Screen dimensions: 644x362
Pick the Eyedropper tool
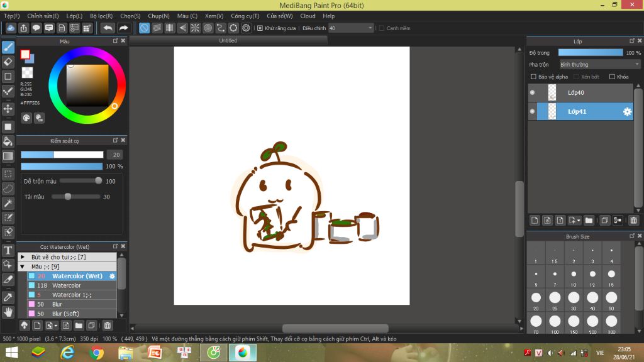(8, 297)
